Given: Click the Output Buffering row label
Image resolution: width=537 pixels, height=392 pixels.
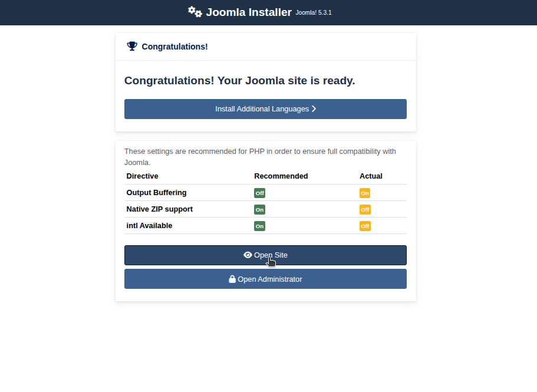Looking at the screenshot, I should coord(157,192).
